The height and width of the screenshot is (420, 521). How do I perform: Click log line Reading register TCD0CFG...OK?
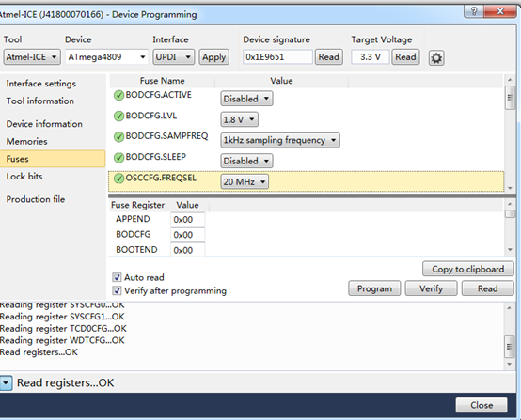pyautogui.click(x=63, y=328)
